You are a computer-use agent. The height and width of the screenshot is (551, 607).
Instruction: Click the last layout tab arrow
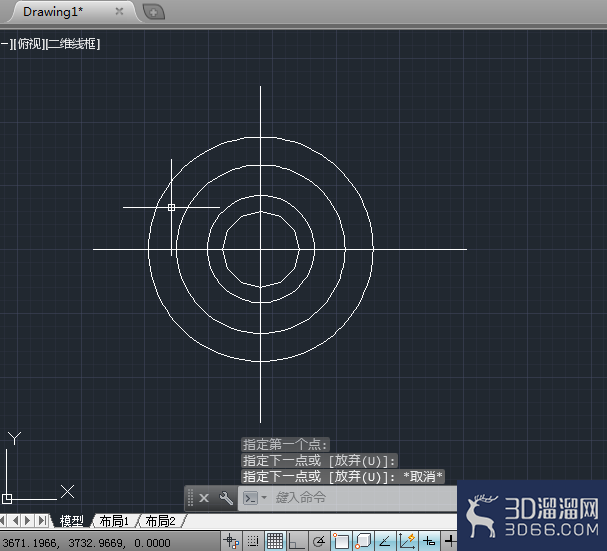pyautogui.click(x=42, y=520)
